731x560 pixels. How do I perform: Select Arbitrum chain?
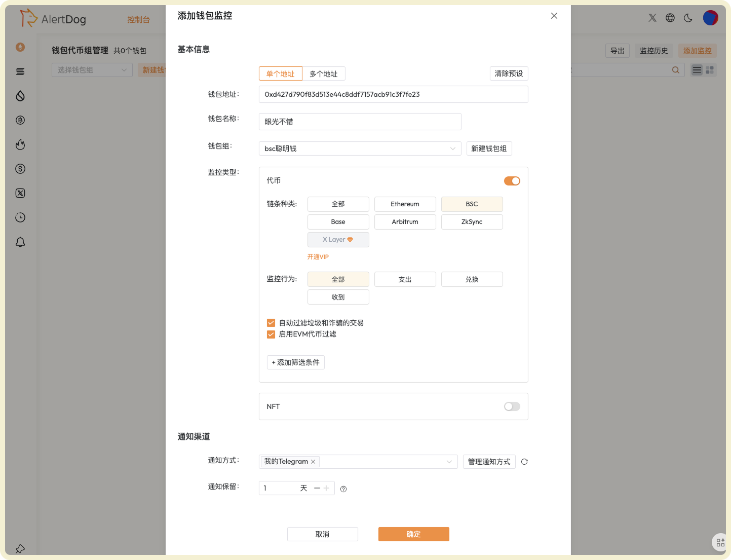pyautogui.click(x=405, y=222)
